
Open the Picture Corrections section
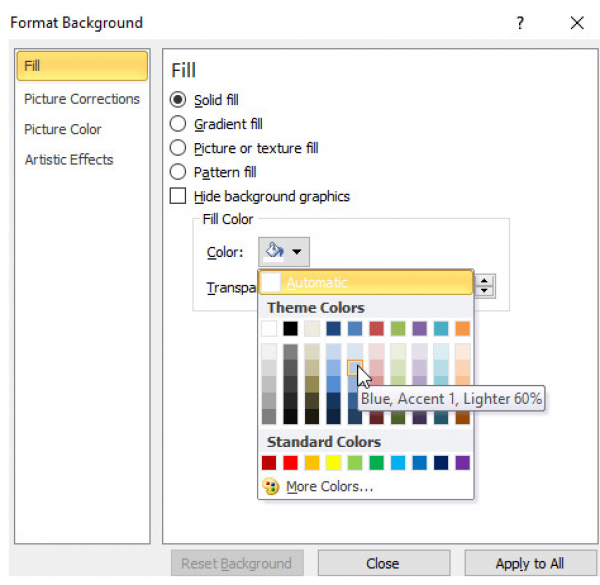[82, 99]
